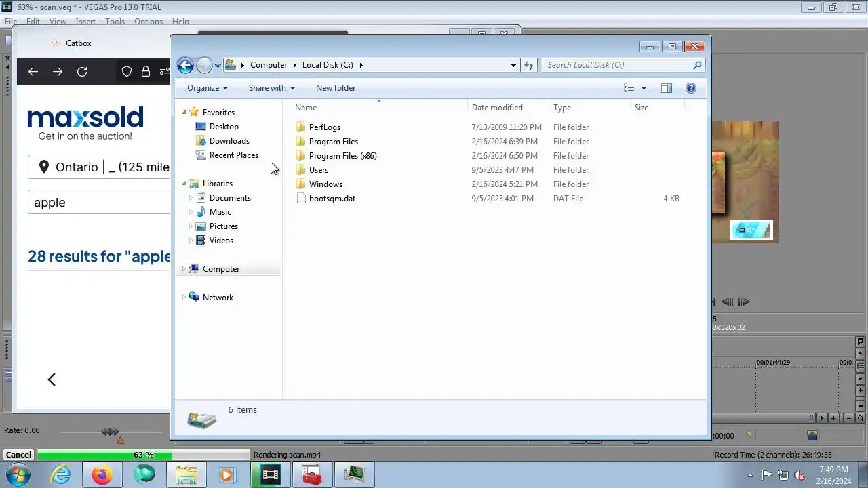
Task: Open the Edit menu in VEGAS Pro
Action: coord(33,22)
